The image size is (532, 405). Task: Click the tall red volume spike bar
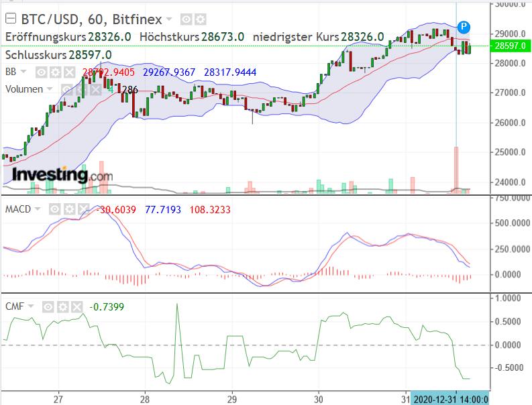456,170
